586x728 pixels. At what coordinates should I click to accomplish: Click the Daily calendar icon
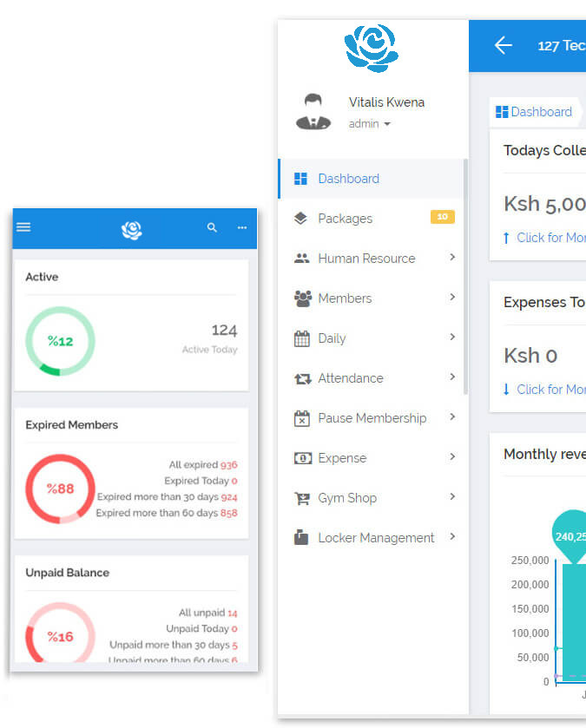point(302,338)
